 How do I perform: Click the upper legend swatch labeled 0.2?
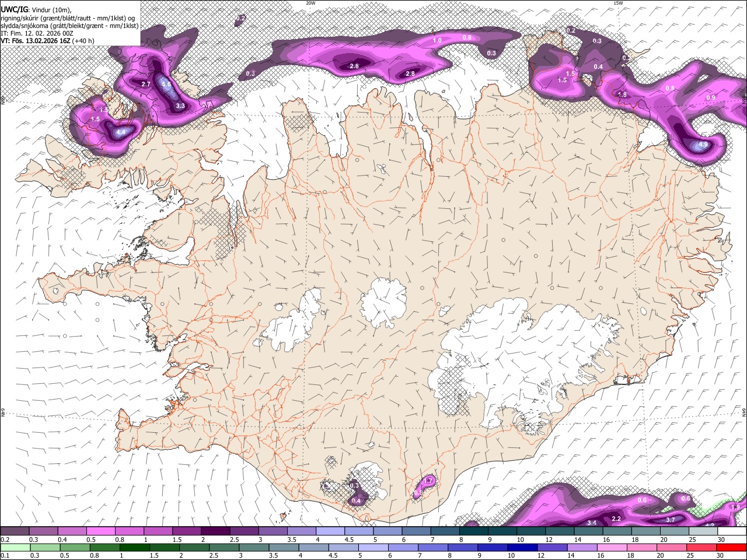click(15, 531)
